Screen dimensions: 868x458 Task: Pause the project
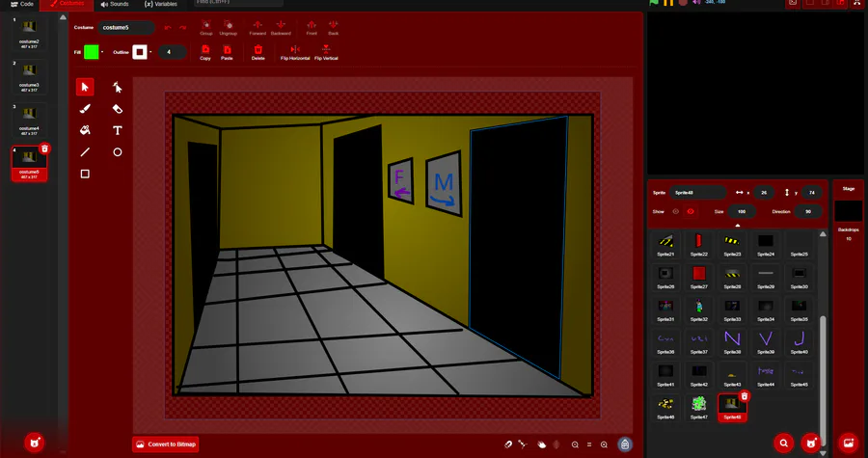[x=668, y=2]
